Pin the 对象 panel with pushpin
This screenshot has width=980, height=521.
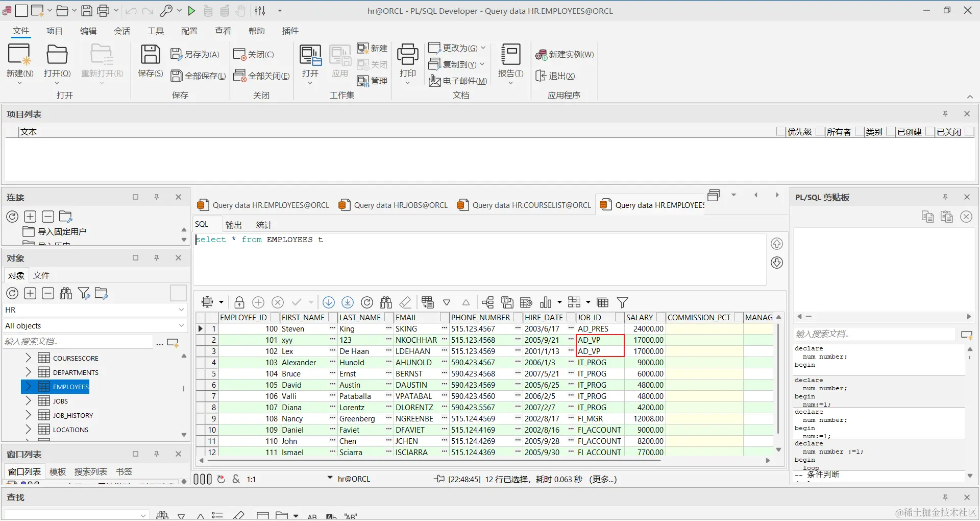tap(157, 258)
